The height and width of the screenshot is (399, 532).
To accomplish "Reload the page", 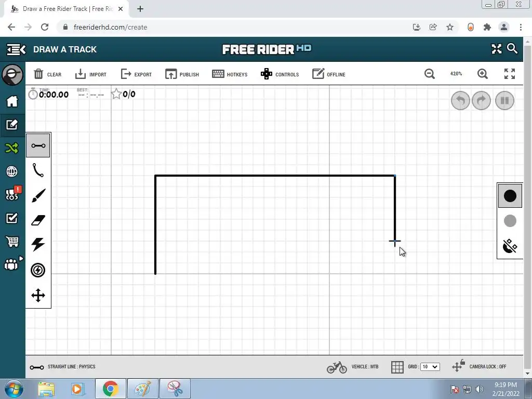I will point(45,27).
